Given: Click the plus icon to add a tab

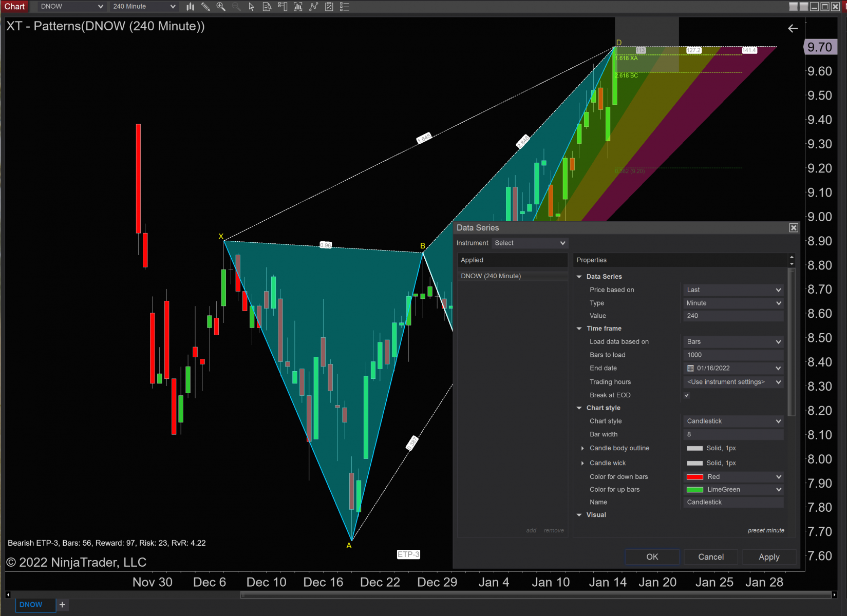Looking at the screenshot, I should 62,605.
